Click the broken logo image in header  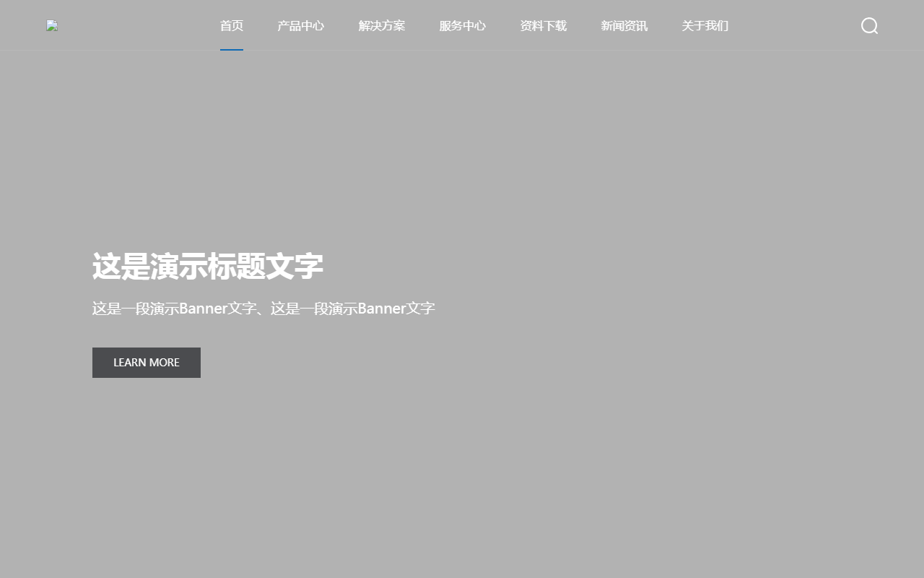pos(52,26)
